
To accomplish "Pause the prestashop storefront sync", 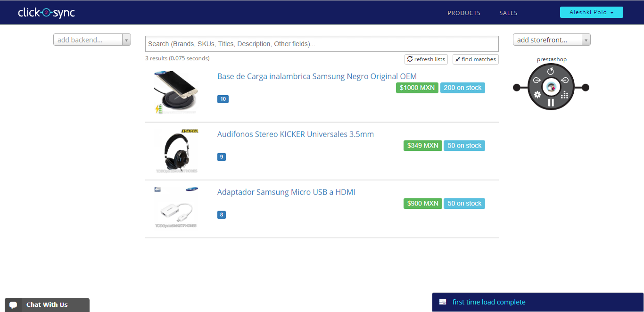I will (551, 102).
